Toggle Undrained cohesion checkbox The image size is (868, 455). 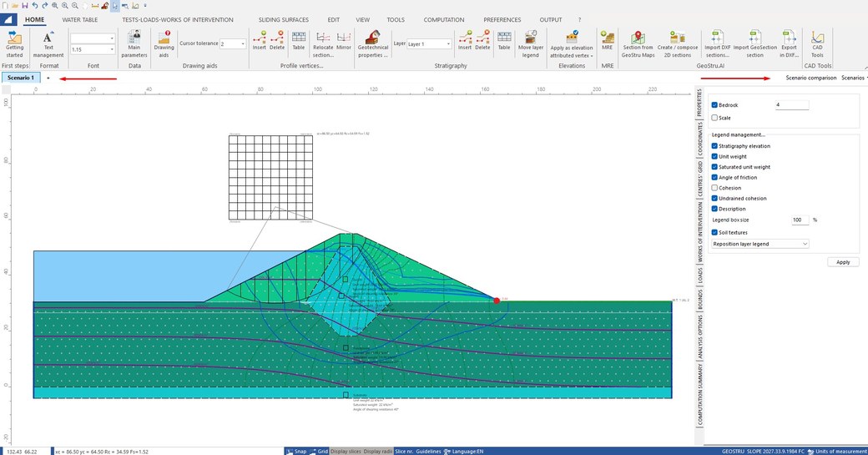coord(714,198)
